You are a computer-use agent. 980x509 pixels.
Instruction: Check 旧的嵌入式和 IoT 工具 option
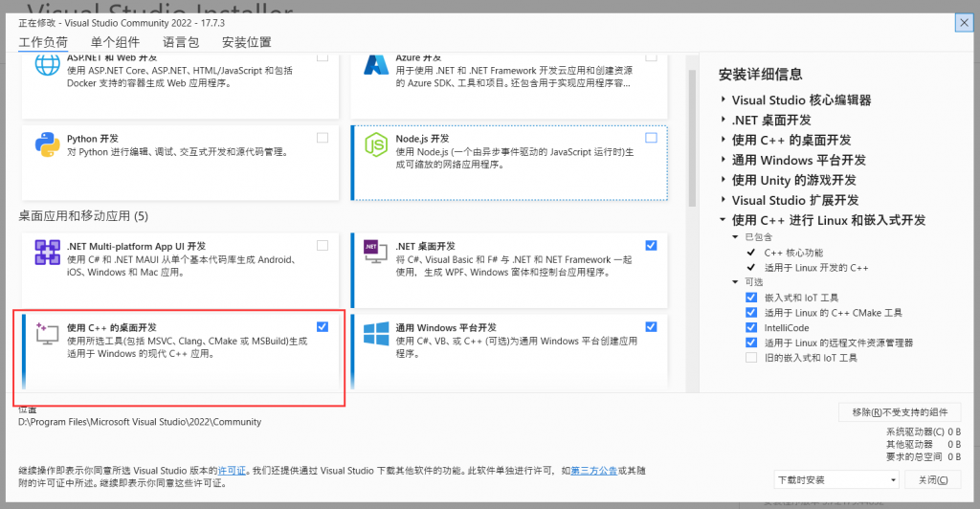click(x=751, y=357)
